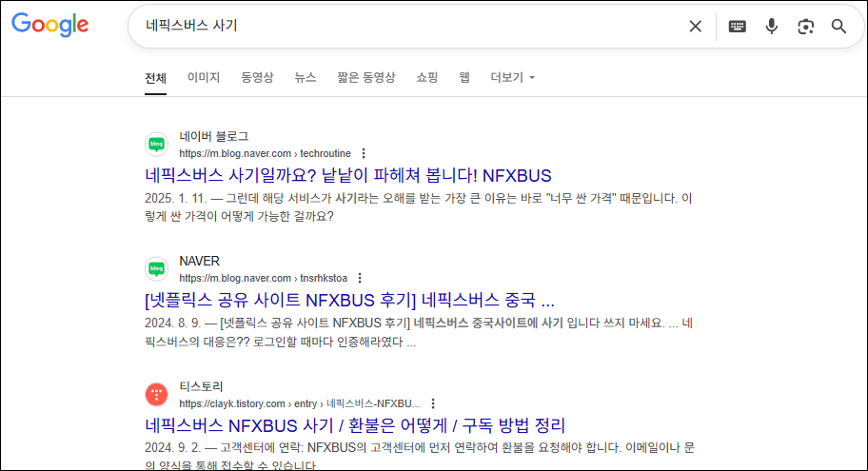
Task: Switch to the 웹 tab
Action: click(x=464, y=77)
